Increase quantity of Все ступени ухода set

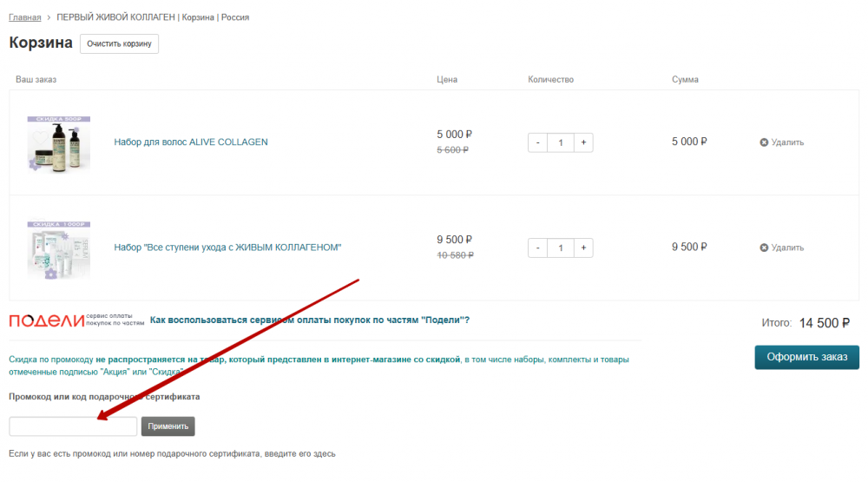tap(583, 248)
